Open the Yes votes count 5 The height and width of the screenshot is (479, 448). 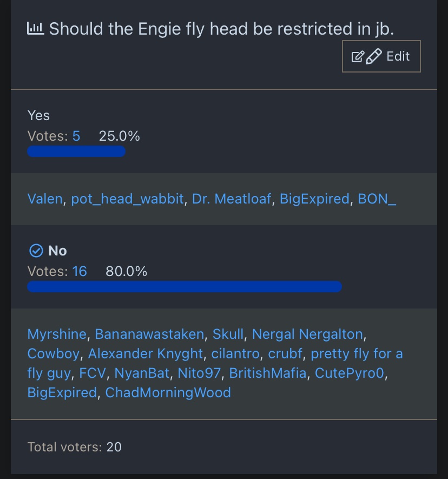(76, 136)
